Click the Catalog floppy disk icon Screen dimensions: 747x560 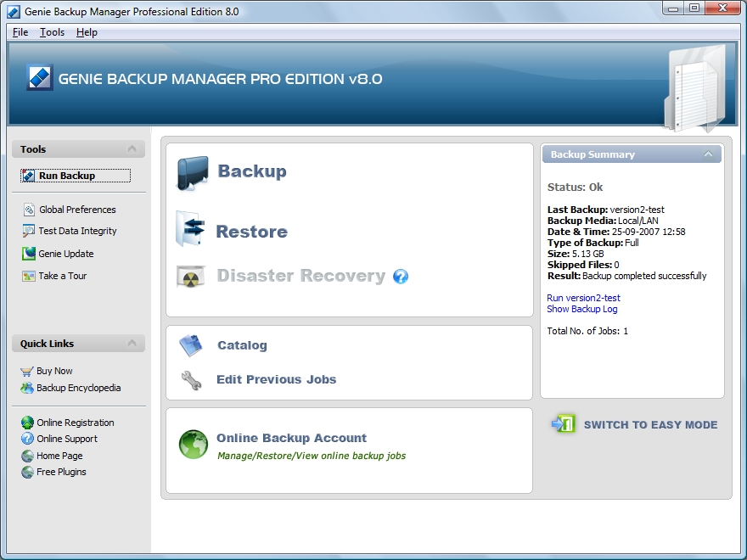click(191, 345)
